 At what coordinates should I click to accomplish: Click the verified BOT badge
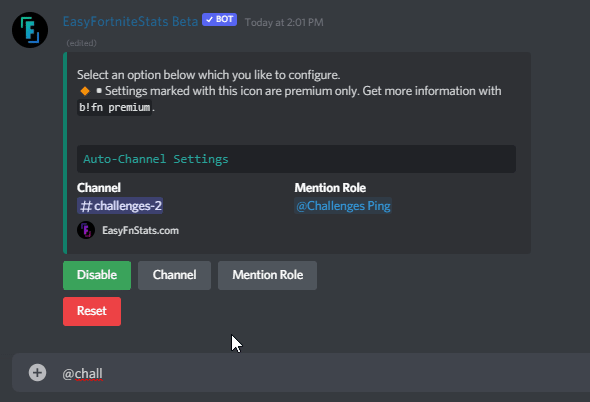pyautogui.click(x=219, y=19)
